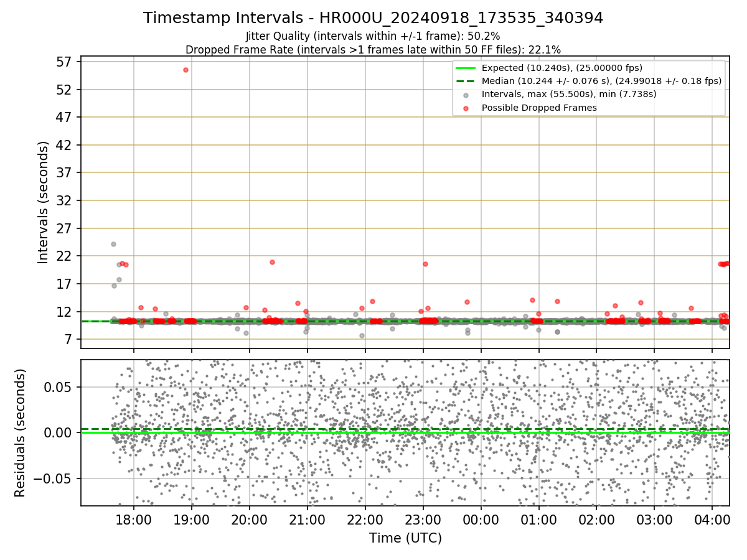747x560 pixels.
Task: Click the 'Intervals (seconds)' y-axis label
Action: click(43, 202)
